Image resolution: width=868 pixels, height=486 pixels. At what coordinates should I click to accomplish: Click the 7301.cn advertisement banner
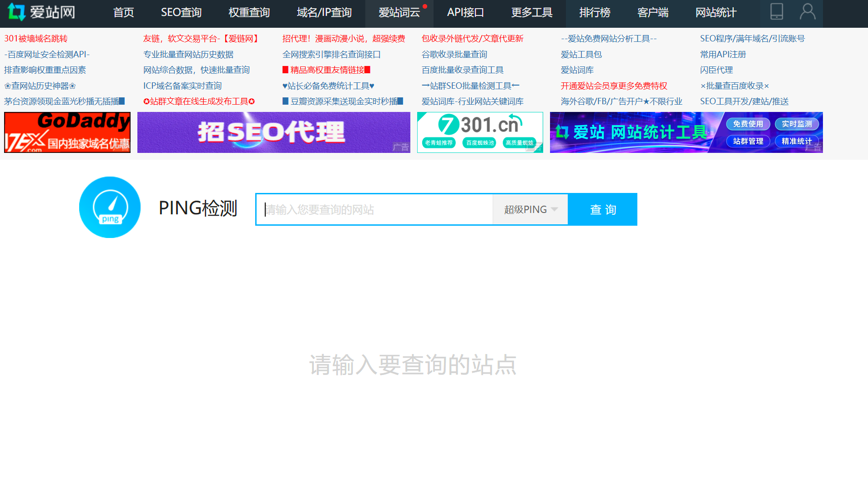(x=480, y=132)
